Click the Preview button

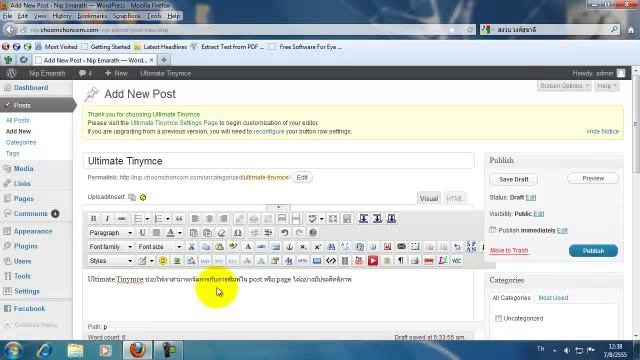593,178
